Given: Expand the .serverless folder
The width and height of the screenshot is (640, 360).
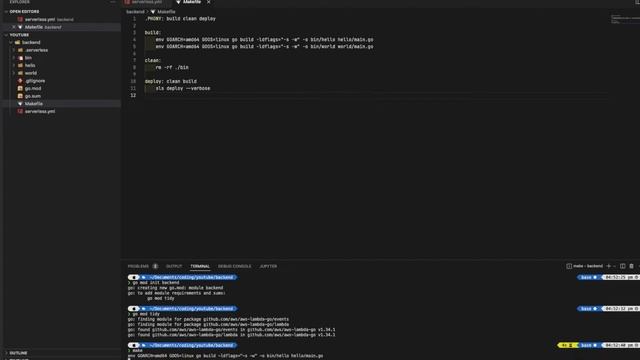Looking at the screenshot, I should click(x=36, y=50).
